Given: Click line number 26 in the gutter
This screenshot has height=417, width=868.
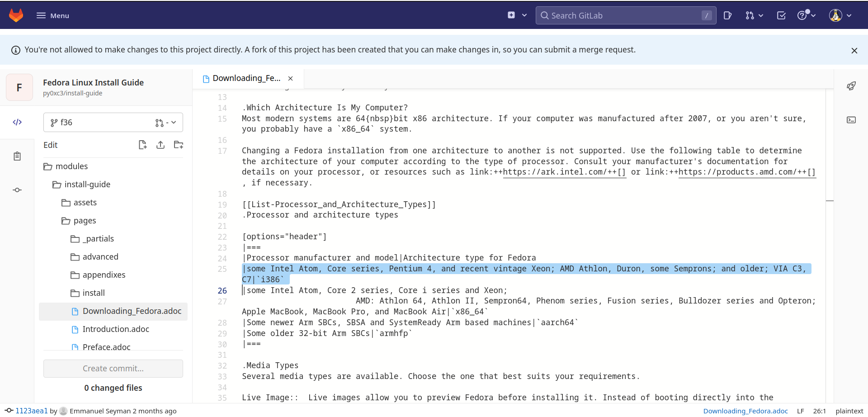Looking at the screenshot, I should (222, 290).
